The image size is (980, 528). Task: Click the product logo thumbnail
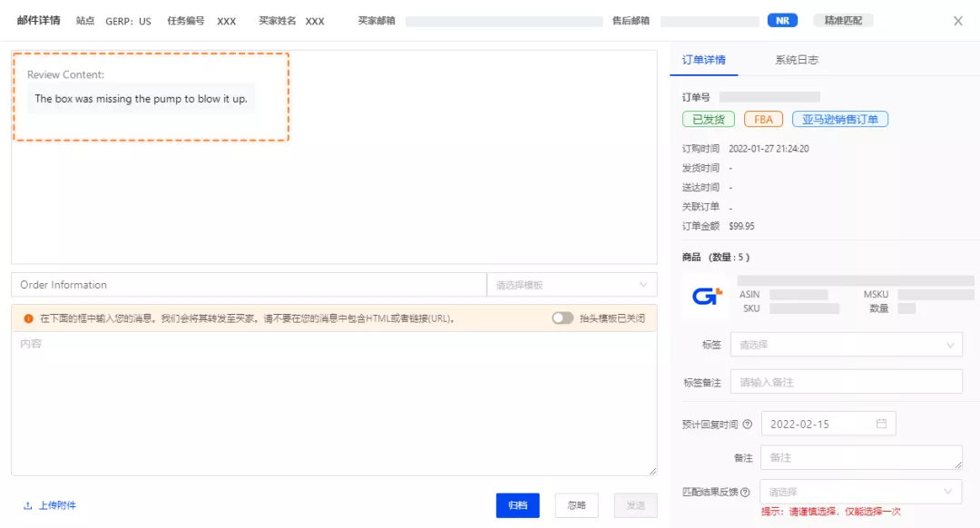tap(705, 297)
